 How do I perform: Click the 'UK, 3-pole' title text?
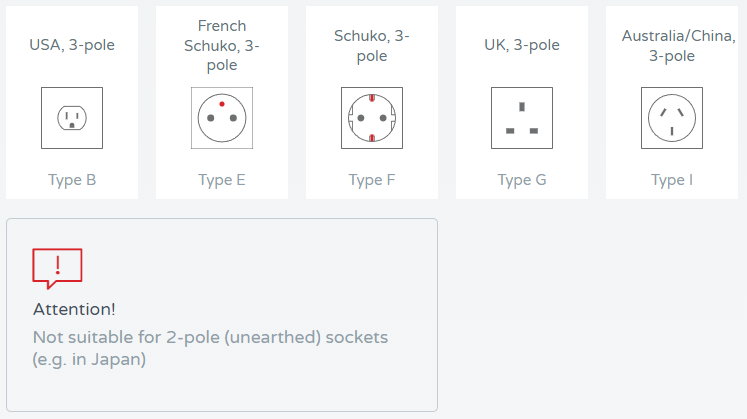522,45
